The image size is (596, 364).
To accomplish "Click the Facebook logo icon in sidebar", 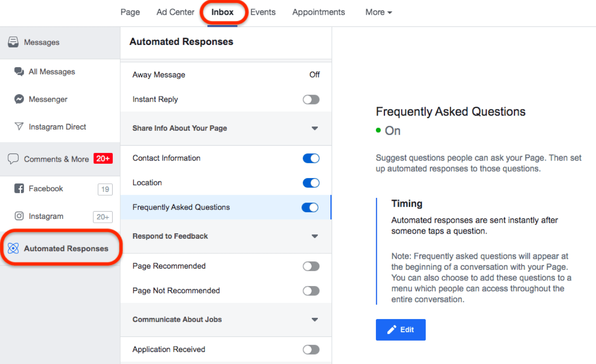I will 19,188.
